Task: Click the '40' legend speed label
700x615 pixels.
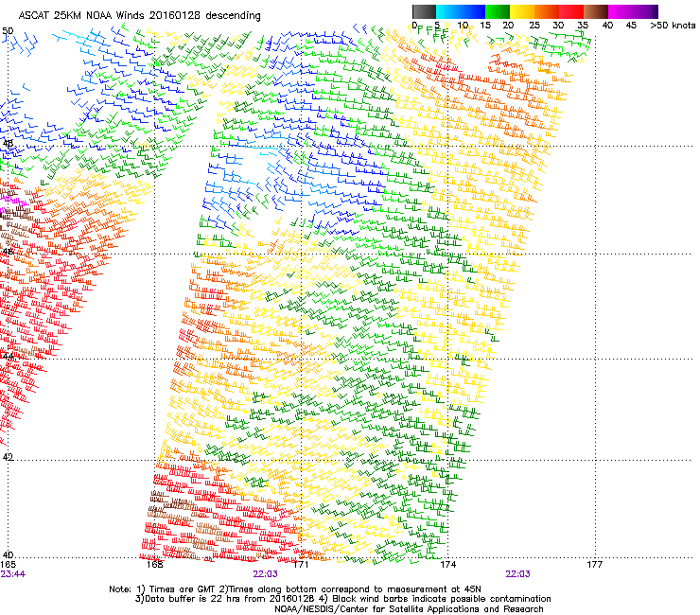Action: (x=607, y=25)
